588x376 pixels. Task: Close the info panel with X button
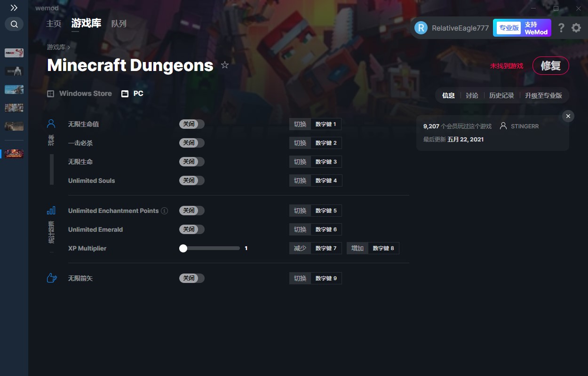coord(568,116)
